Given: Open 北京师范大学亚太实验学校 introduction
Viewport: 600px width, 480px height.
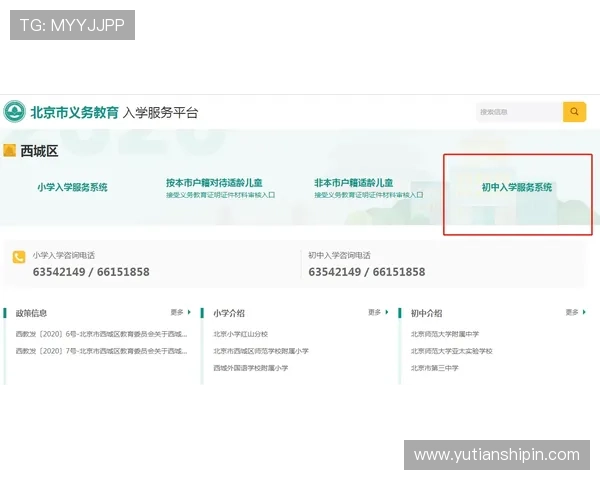Looking at the screenshot, I should 452,351.
